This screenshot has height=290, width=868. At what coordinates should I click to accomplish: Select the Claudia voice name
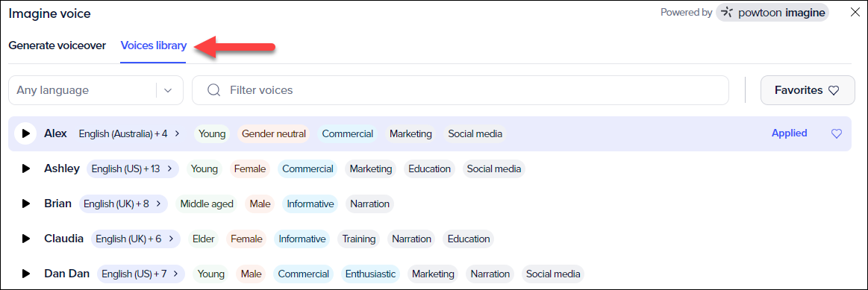(63, 239)
